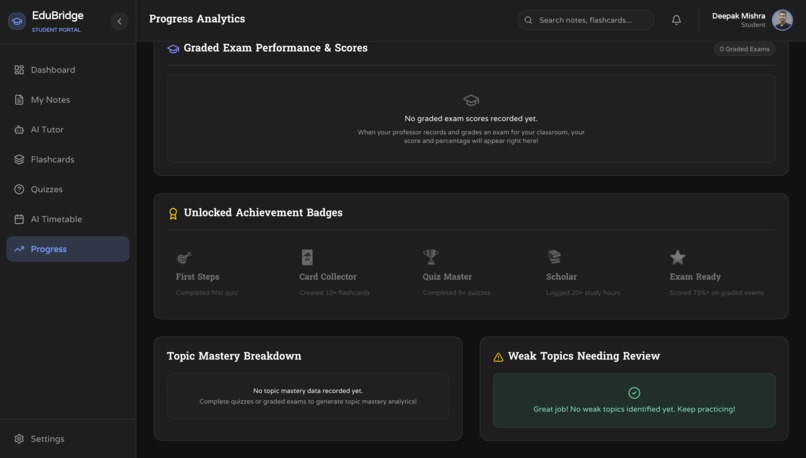Click the Card Collector badge title
This screenshot has height=458, width=806.
328,277
